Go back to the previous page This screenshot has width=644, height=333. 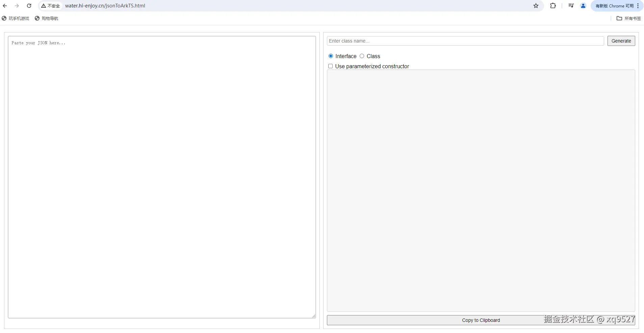[x=5, y=6]
